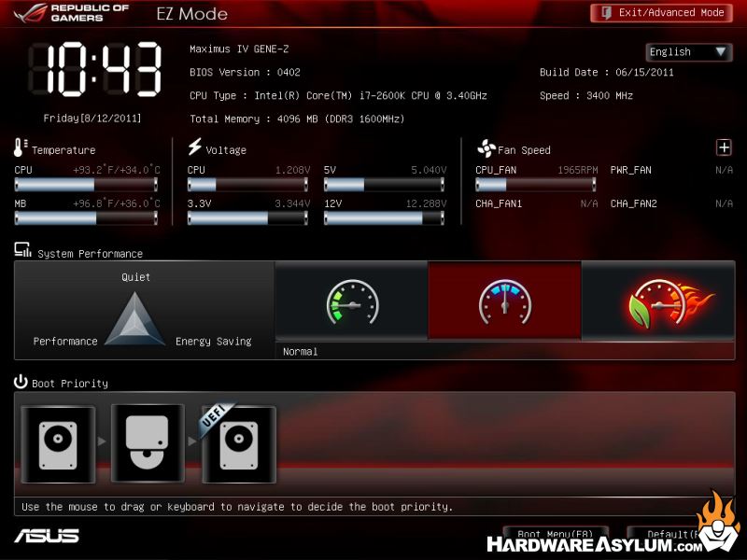Click the Build Date 06/15/2011 text
The height and width of the screenshot is (560, 747).
tap(606, 73)
